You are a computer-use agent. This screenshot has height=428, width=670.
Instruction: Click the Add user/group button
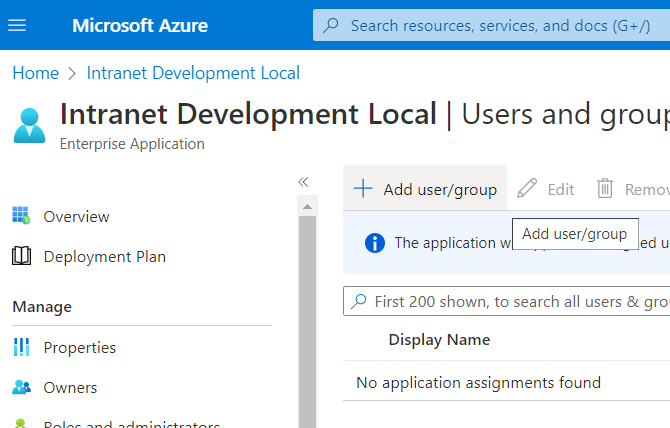coord(425,189)
